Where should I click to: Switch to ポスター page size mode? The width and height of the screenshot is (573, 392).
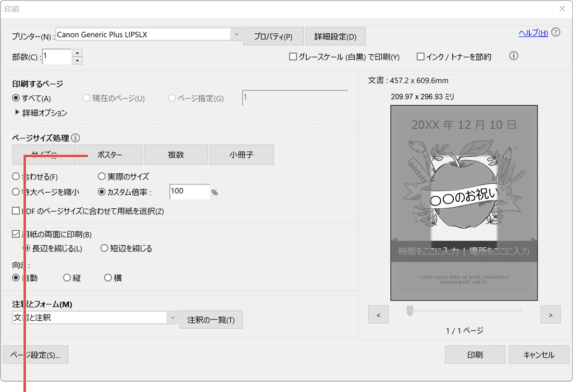110,155
